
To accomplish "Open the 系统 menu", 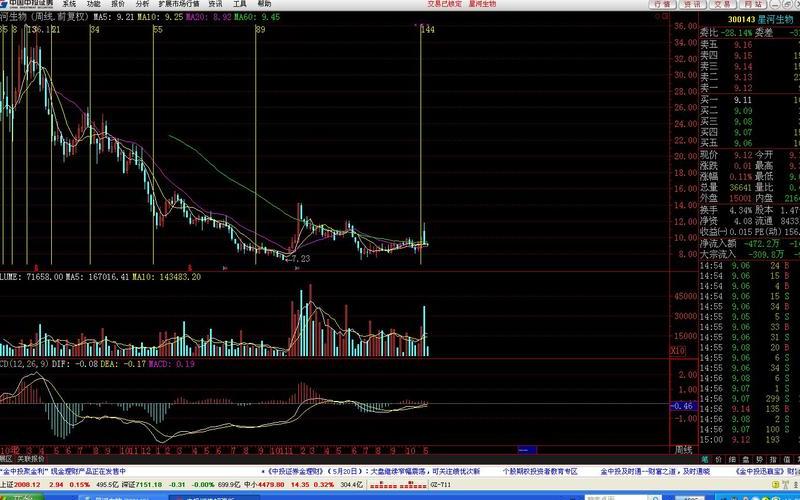I will click(69, 4).
